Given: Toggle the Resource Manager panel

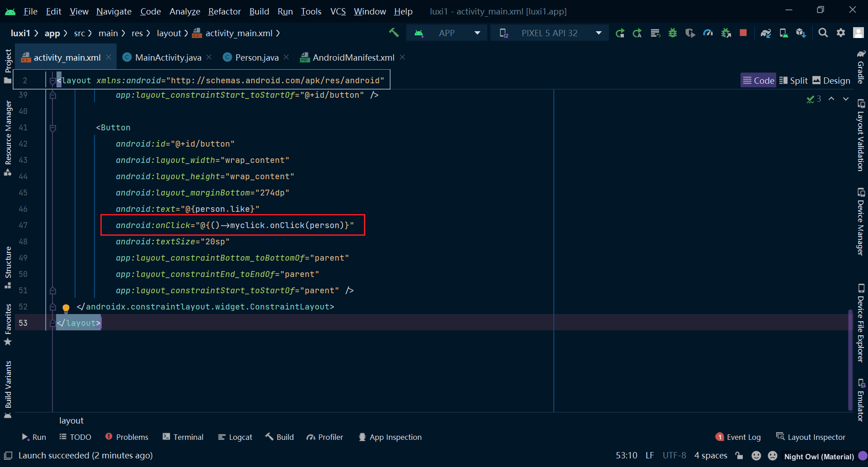Looking at the screenshot, I should [x=8, y=138].
